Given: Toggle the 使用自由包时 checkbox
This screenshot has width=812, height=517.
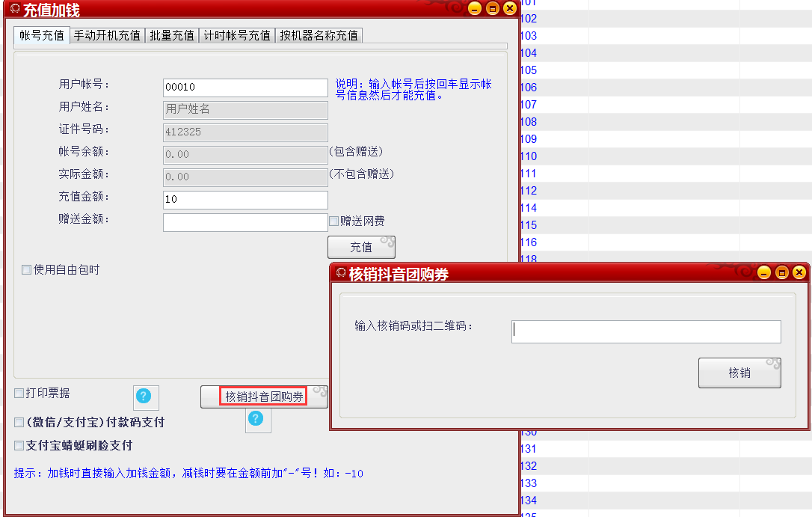Looking at the screenshot, I should click(x=27, y=270).
